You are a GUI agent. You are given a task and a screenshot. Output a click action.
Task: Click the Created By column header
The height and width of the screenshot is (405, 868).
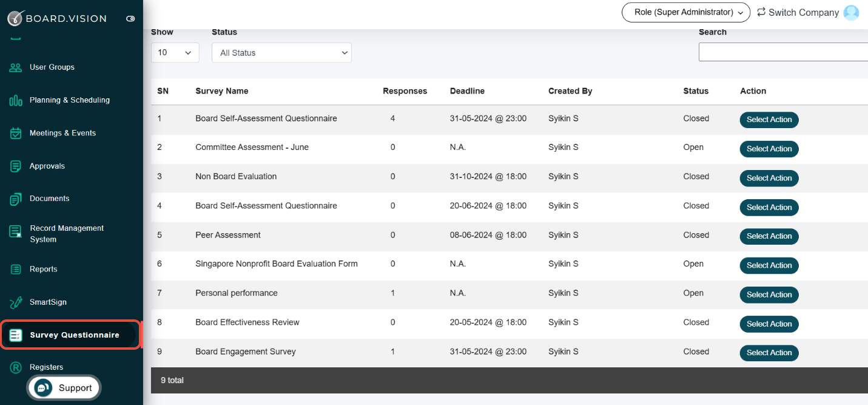click(570, 91)
